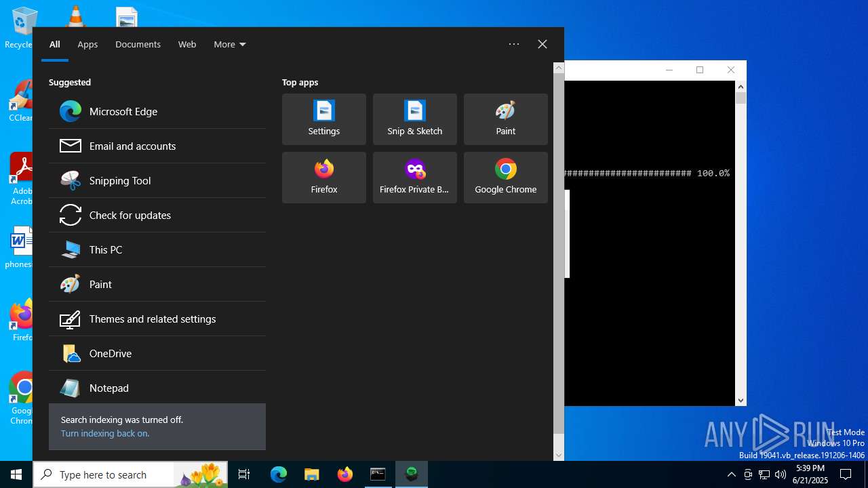
Task: Close the search panel
Action: coord(542,44)
